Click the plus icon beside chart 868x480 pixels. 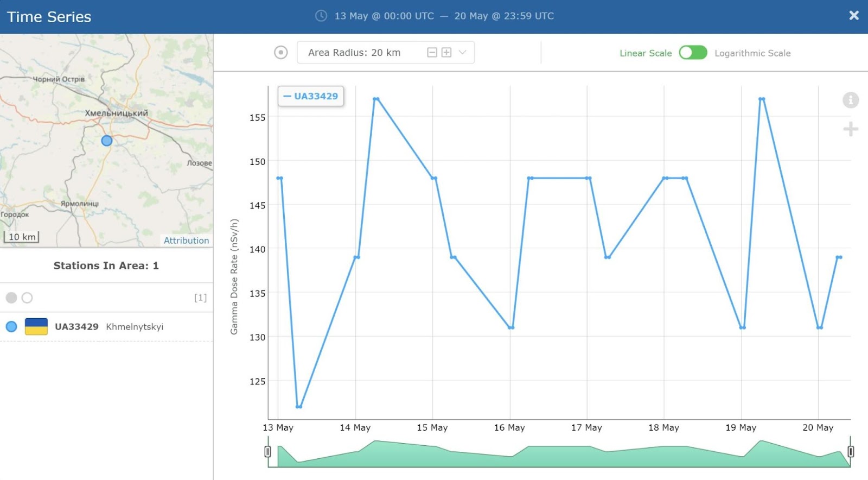[x=851, y=129]
